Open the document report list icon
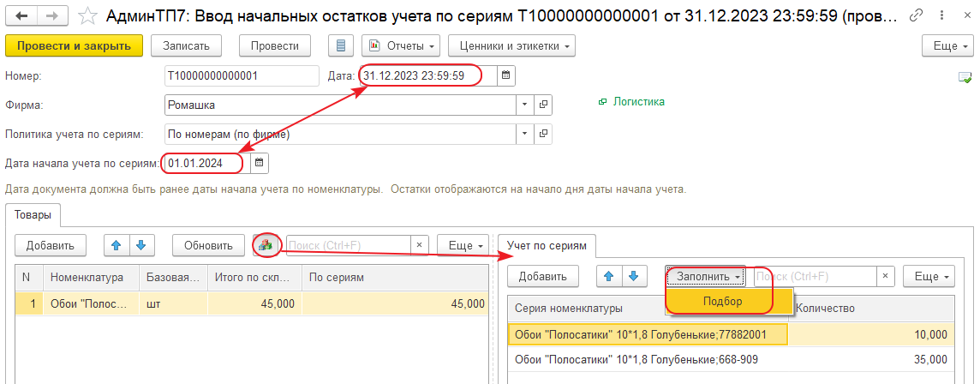 [x=343, y=45]
